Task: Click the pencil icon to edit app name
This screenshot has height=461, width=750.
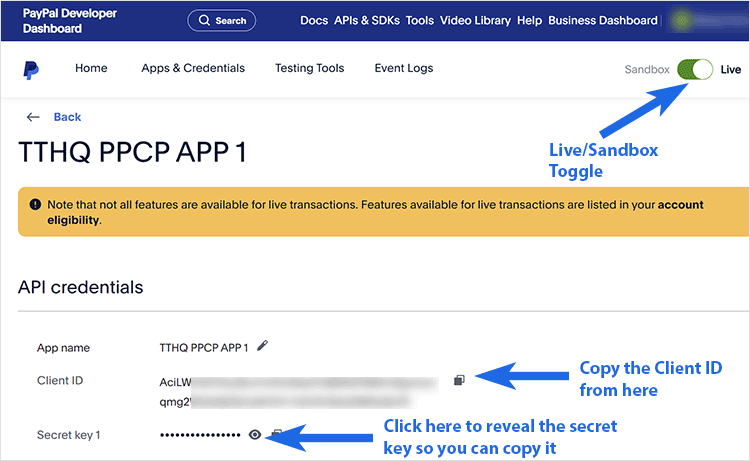Action: [262, 345]
